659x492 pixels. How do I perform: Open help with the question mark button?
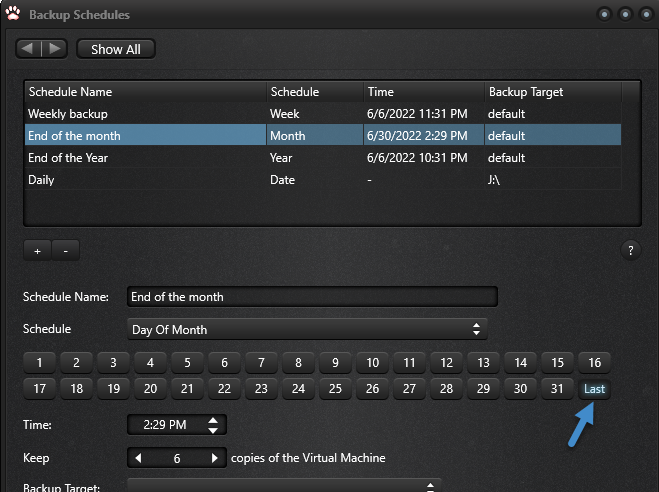tap(630, 251)
